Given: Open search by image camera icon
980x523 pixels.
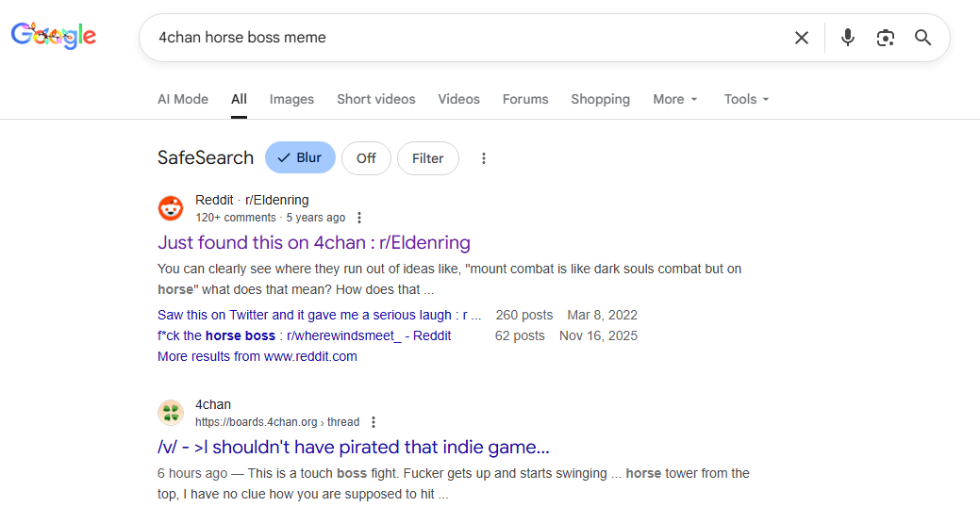Looking at the screenshot, I should (x=885, y=38).
